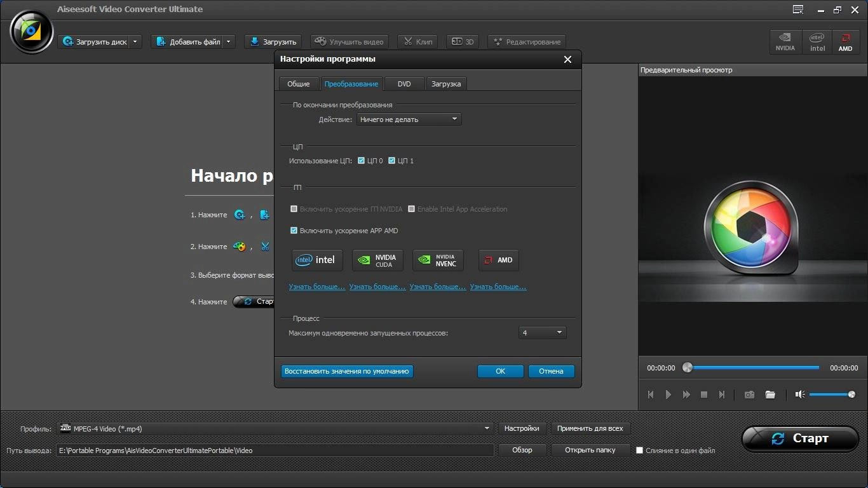Screen dimensions: 868x488
Task: Click the Настройки button beside profile
Action: point(522,428)
